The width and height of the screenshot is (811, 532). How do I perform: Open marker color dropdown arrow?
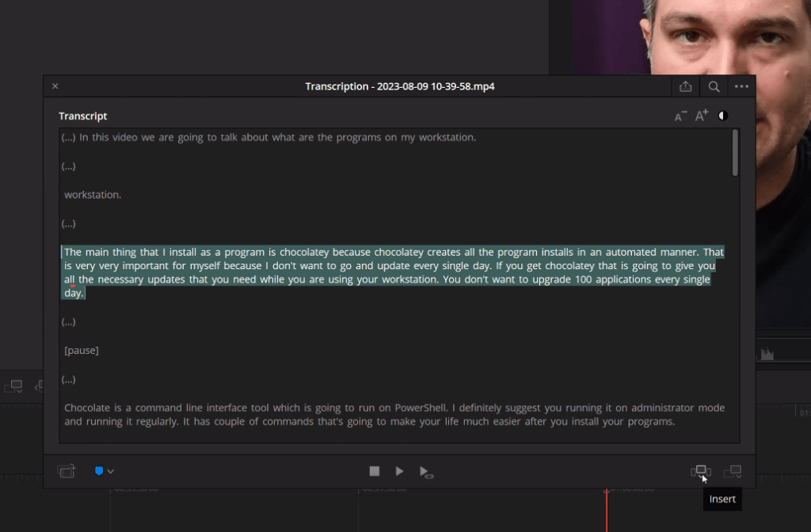(111, 472)
